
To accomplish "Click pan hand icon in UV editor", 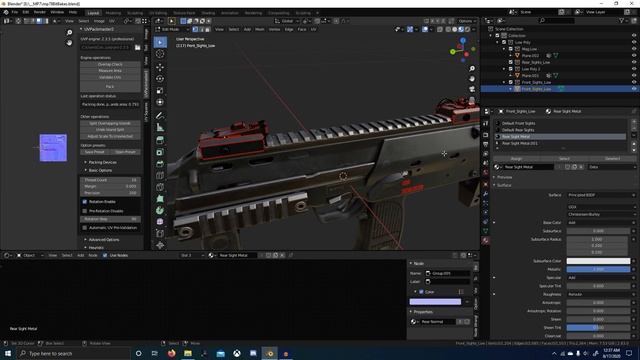I will (69, 42).
